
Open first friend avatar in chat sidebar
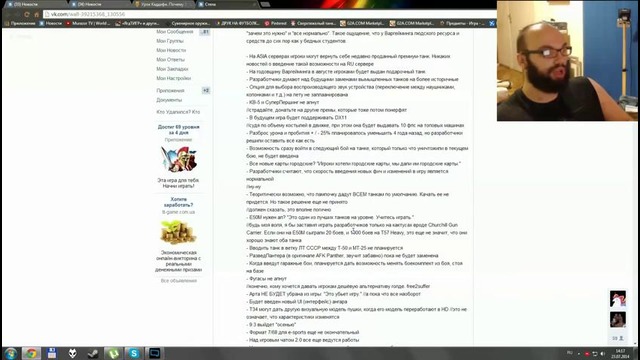click(x=618, y=299)
